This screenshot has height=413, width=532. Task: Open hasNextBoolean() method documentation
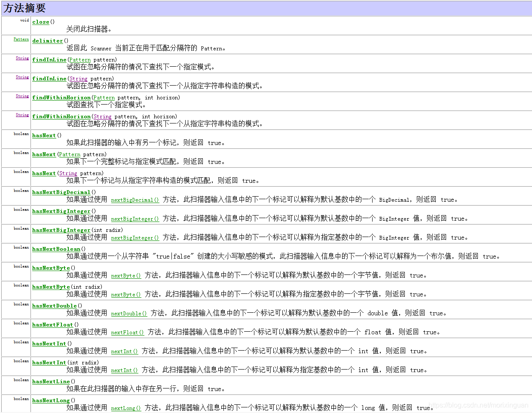click(56, 249)
